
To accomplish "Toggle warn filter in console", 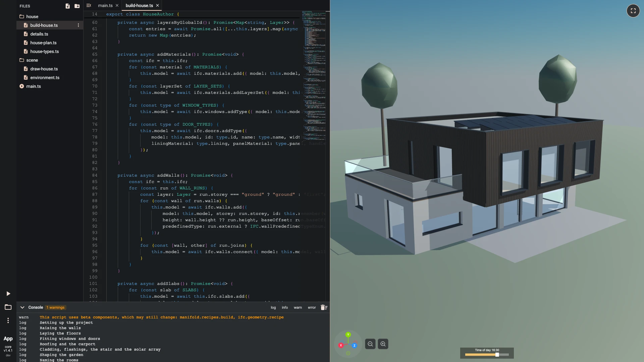I will tap(298, 307).
